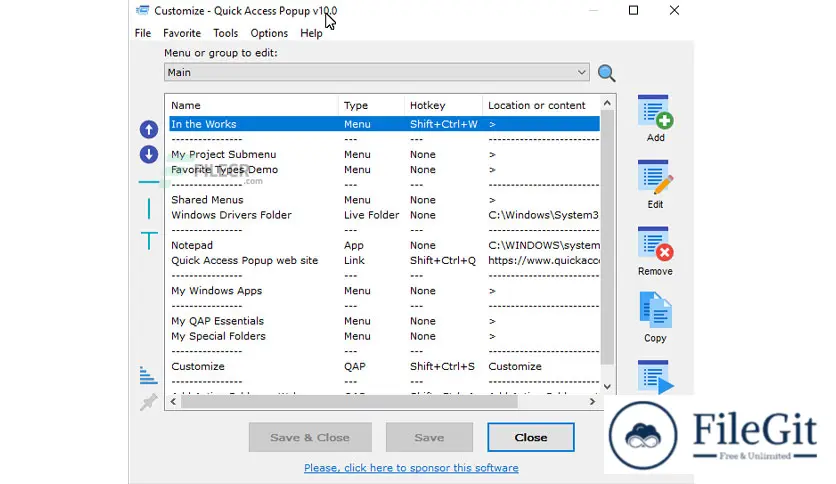This screenshot has height=484, width=836.
Task: Click the Live Folder type cell
Action: coord(371,215)
